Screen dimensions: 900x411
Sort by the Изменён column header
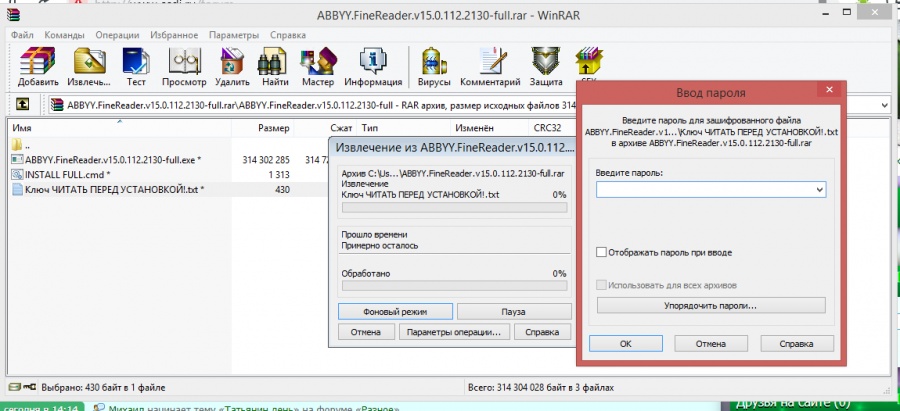489,128
